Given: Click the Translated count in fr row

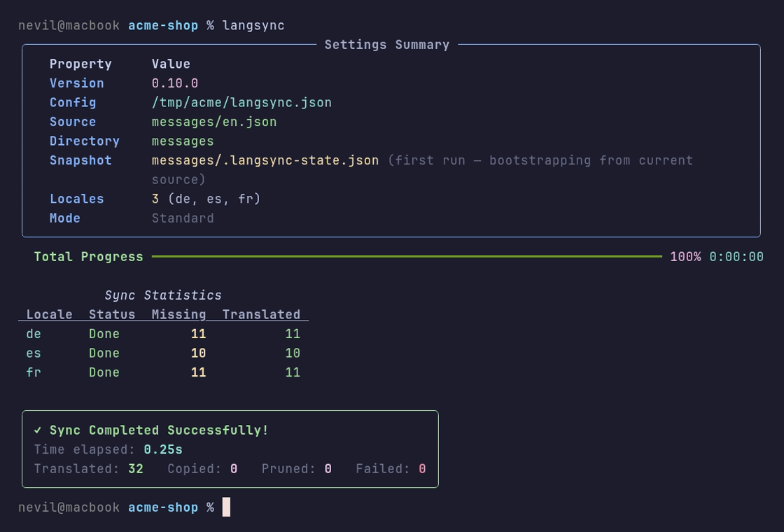Looking at the screenshot, I should pyautogui.click(x=293, y=372).
